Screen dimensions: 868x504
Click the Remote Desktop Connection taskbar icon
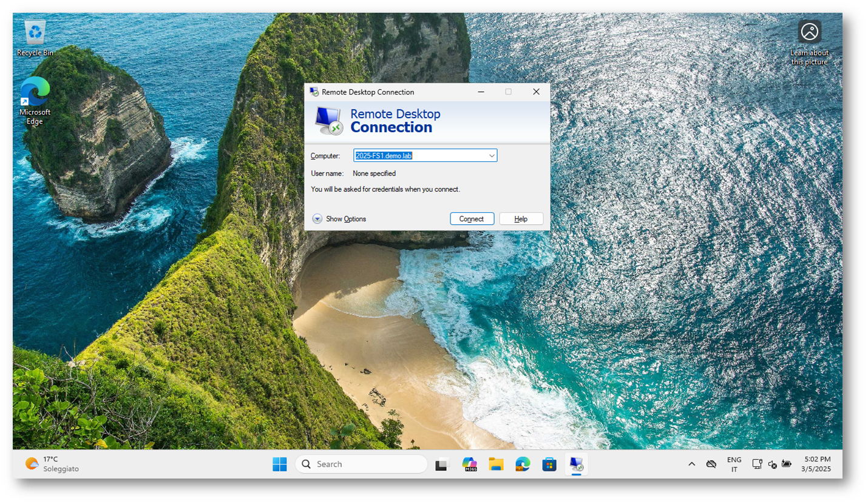point(576,465)
